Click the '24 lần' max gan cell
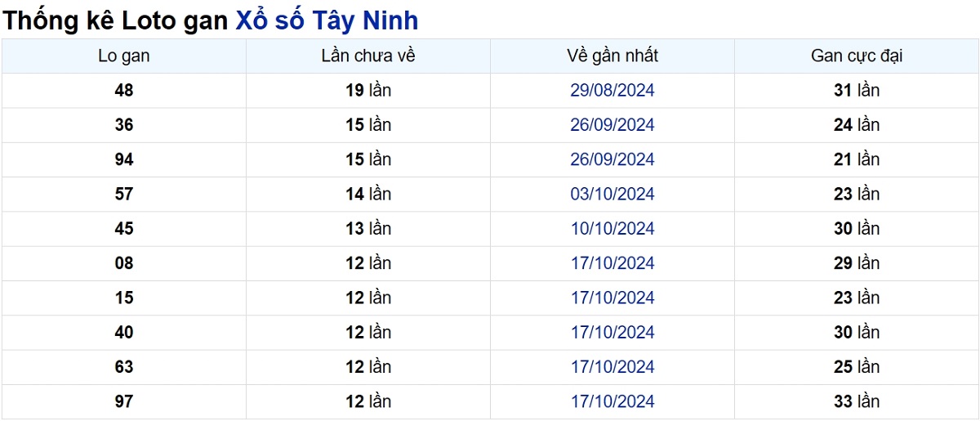The image size is (980, 421). (x=857, y=125)
